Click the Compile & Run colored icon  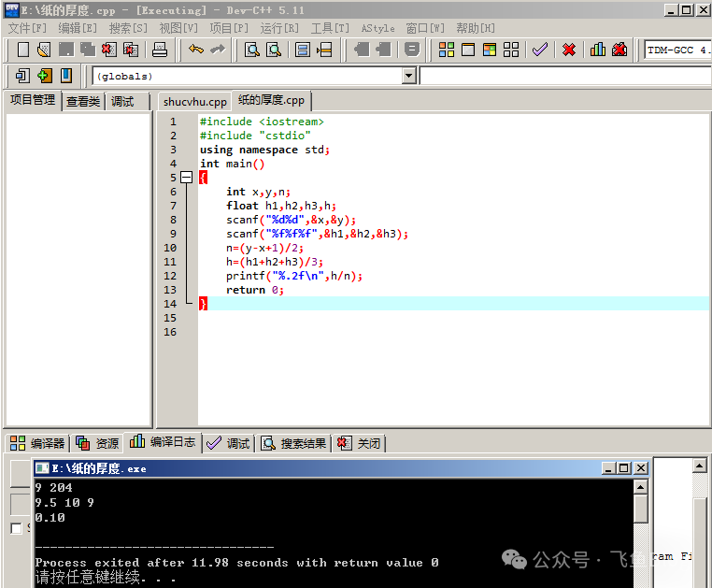click(490, 50)
